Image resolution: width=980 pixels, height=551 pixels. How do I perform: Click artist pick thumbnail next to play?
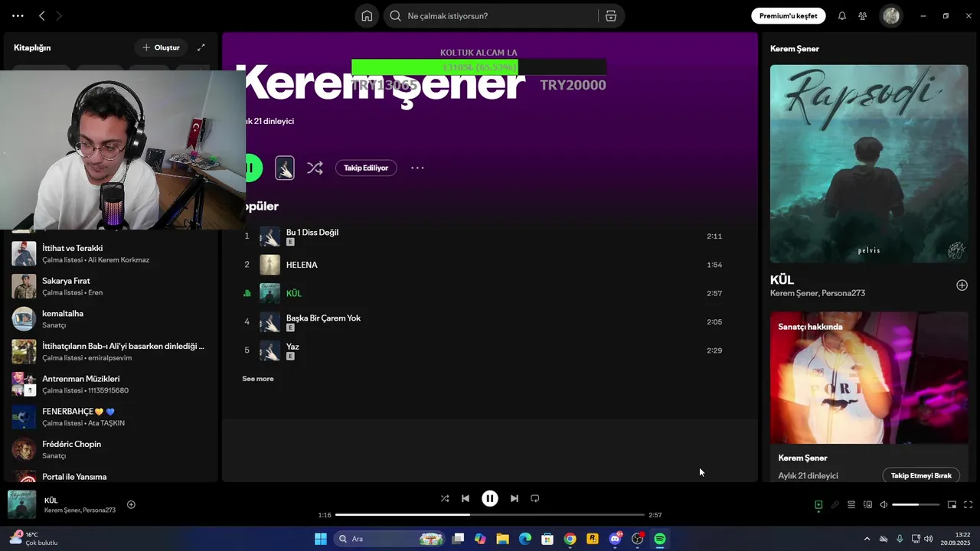(285, 168)
